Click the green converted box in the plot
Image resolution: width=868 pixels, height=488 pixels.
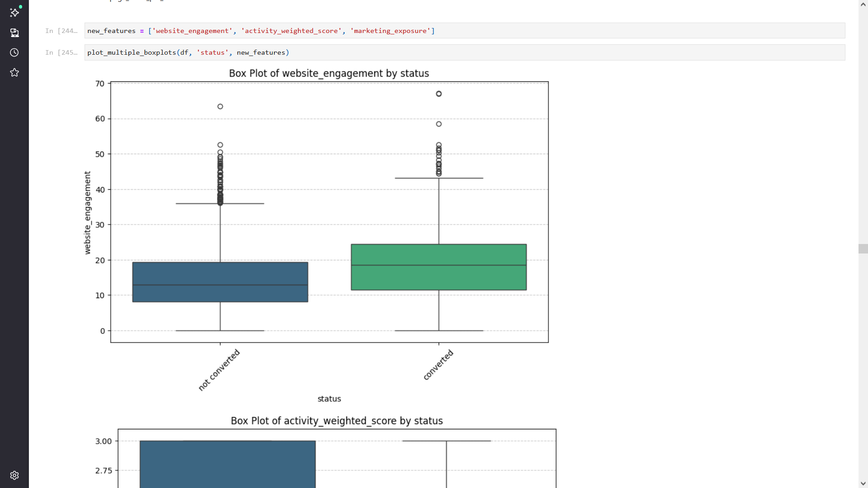point(439,267)
